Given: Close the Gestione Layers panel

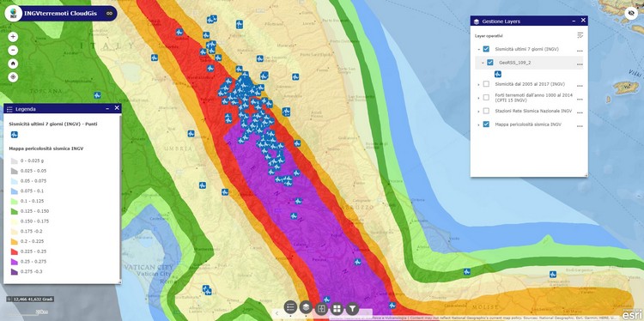Looking at the screenshot, I should tap(583, 20).
